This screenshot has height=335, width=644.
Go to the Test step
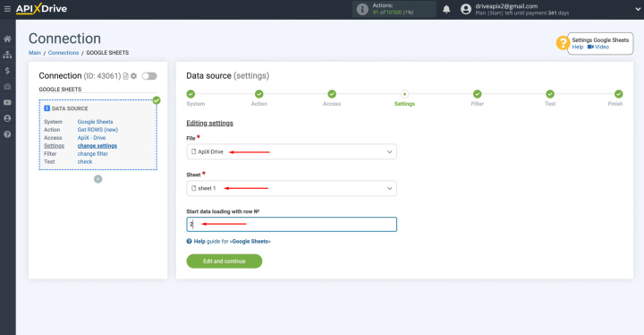click(x=550, y=94)
